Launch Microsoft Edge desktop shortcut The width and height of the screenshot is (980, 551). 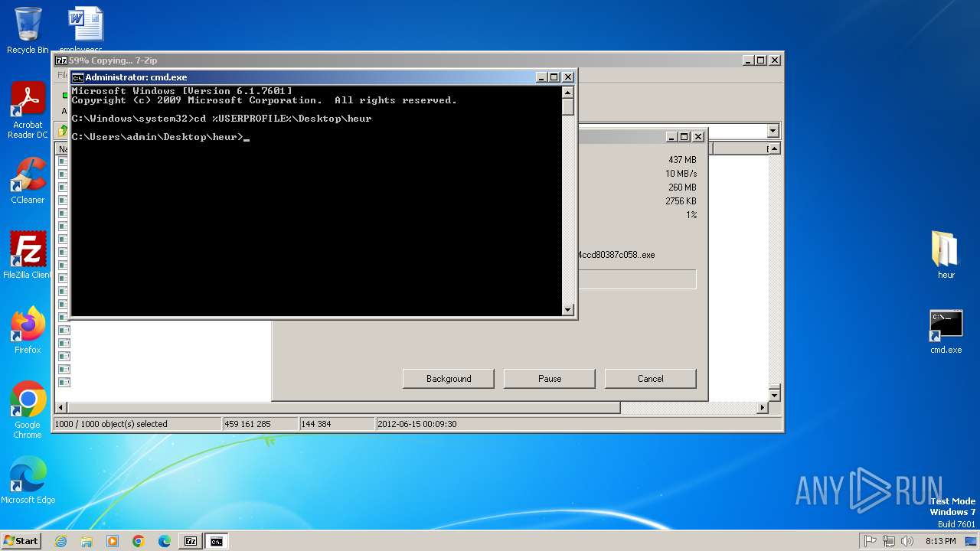point(28,481)
